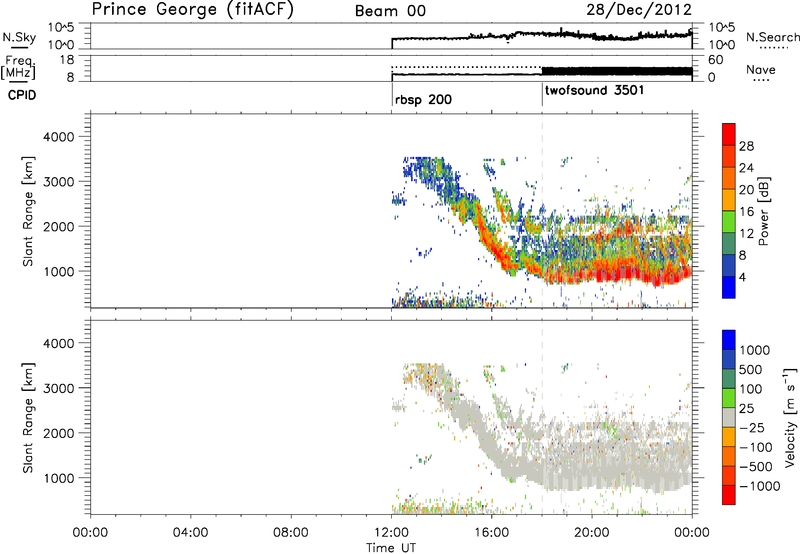Viewport: 800px width, 554px height.
Task: Click the '3000' range tick in the power panel
Action: point(59,182)
